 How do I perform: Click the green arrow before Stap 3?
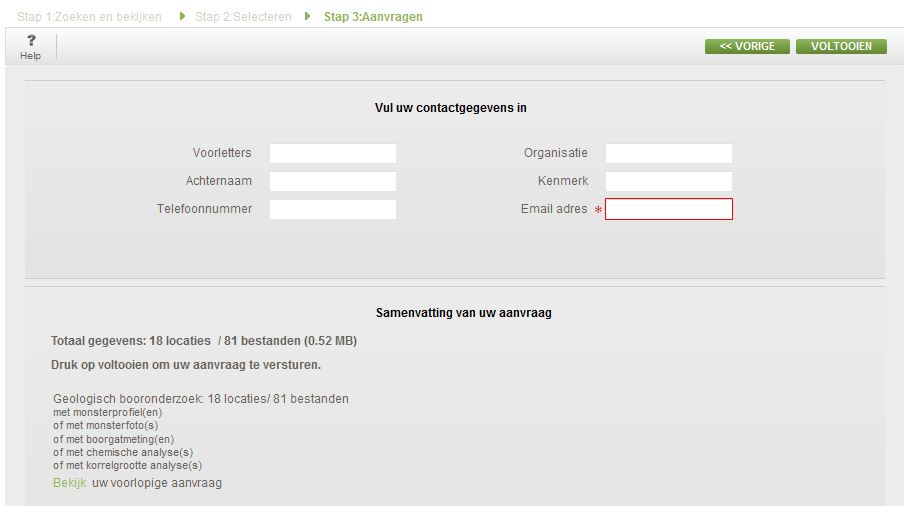308,16
